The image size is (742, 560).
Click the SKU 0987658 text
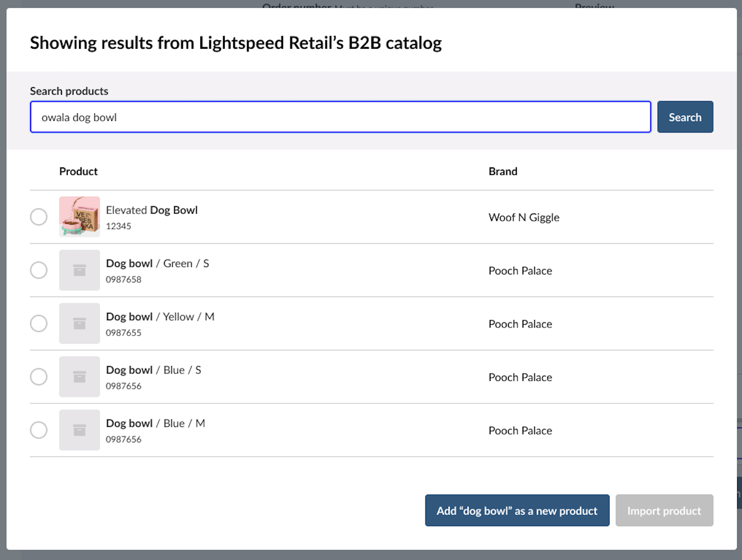coord(123,280)
